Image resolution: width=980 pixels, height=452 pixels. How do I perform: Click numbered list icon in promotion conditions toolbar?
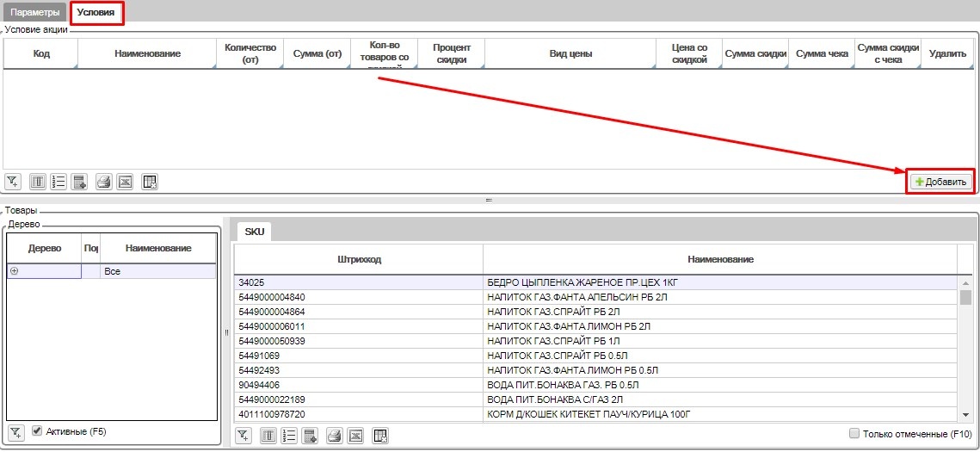tap(59, 182)
